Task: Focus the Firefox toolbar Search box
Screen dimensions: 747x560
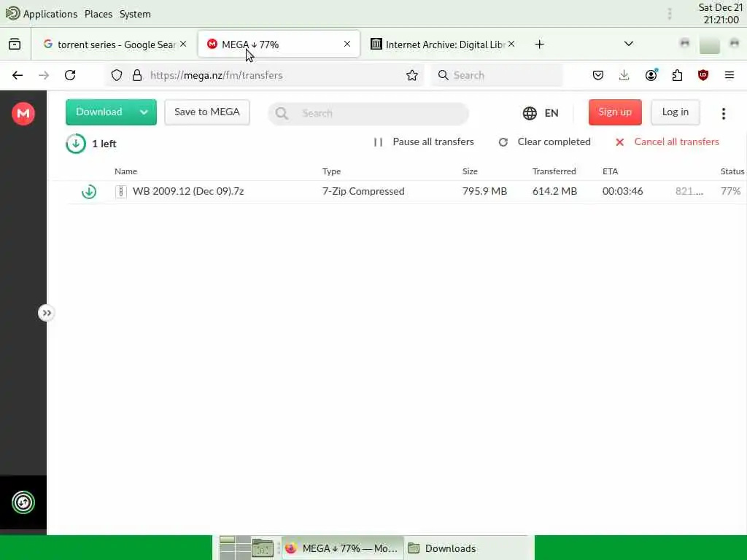Action: tap(497, 75)
